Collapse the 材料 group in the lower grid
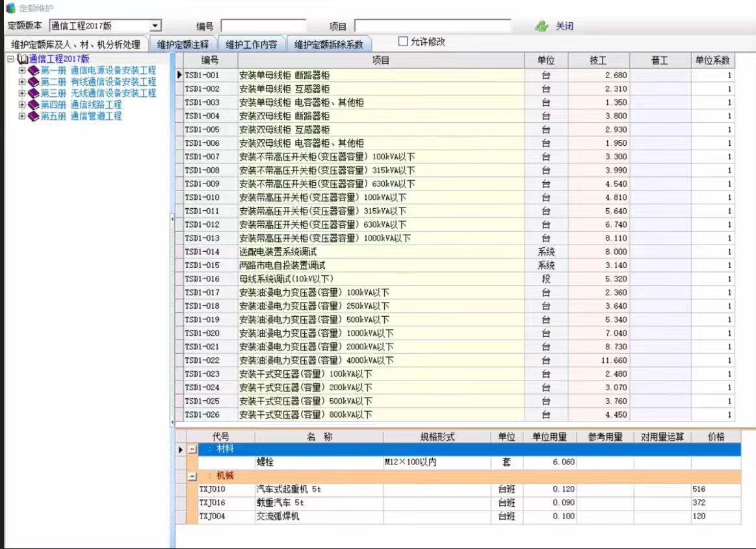Screen dimensions: 756x549 point(192,449)
